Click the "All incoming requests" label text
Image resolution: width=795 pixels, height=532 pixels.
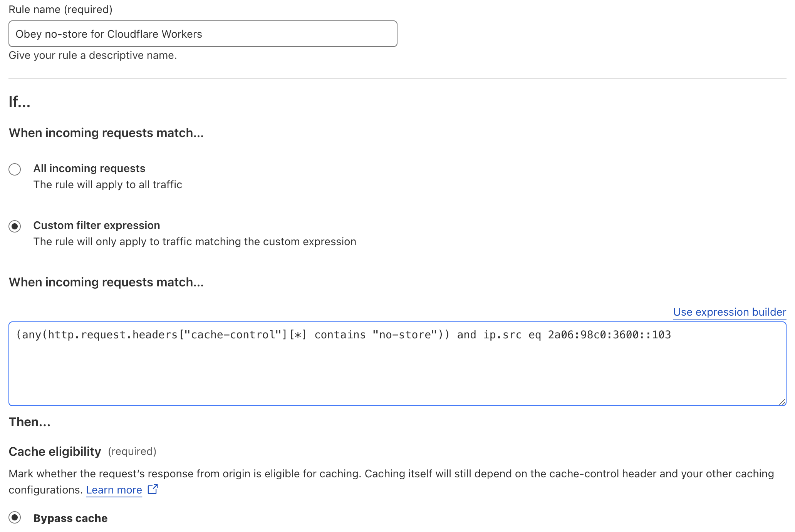click(x=89, y=168)
